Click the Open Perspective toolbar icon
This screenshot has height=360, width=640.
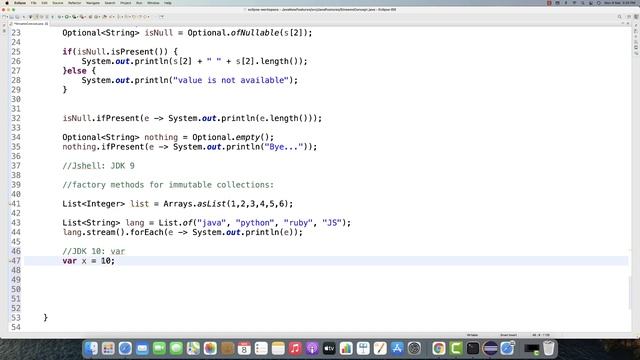629,17
